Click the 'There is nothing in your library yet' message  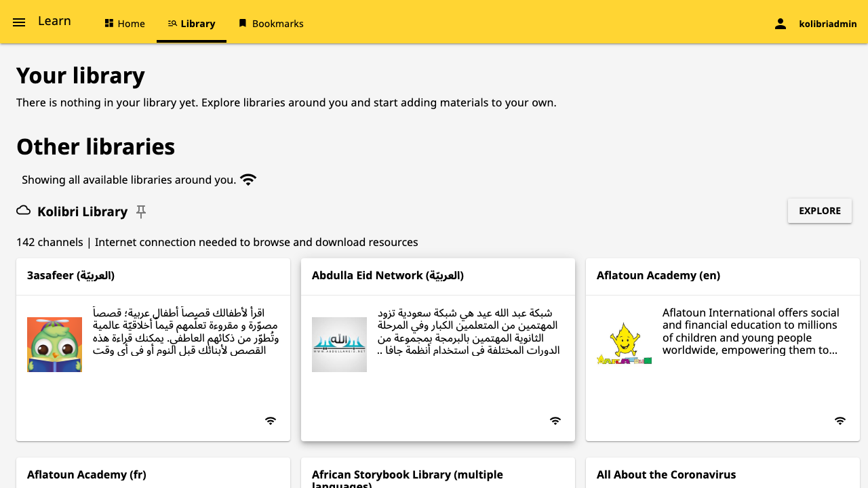pos(286,103)
